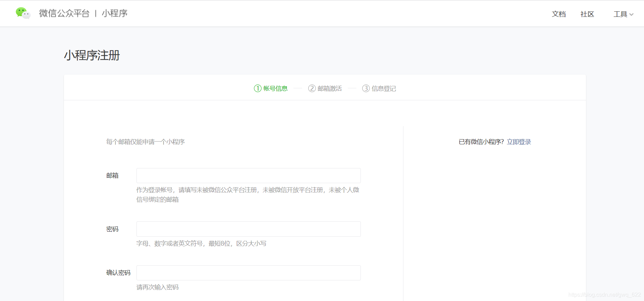Click the WeChat logo icon
The width and height of the screenshot is (644, 301).
click(x=23, y=13)
